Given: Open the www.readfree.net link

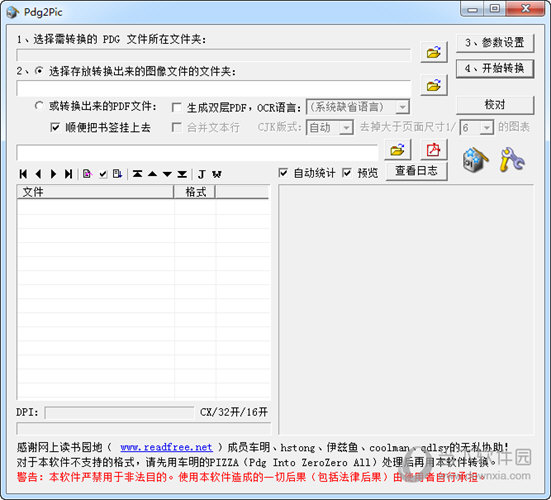Looking at the screenshot, I should [166, 447].
